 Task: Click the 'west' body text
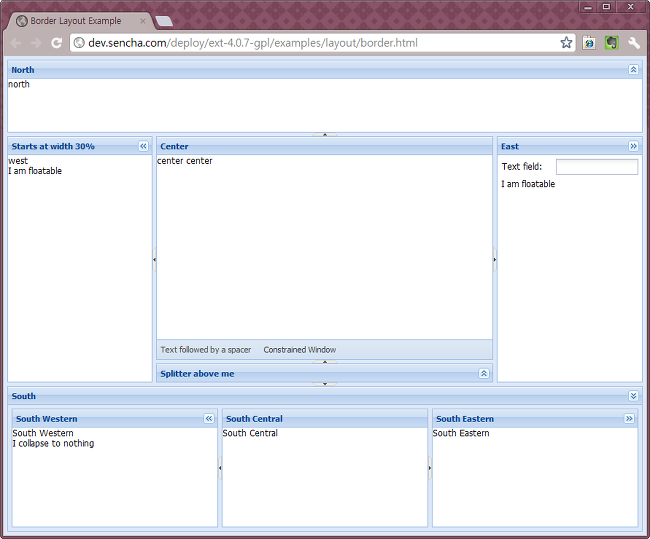[18, 161]
